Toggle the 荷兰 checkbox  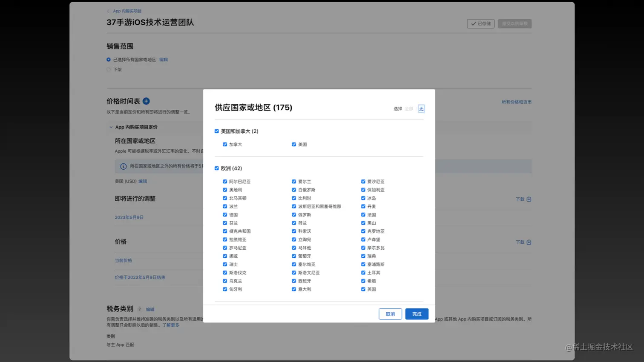[294, 223]
